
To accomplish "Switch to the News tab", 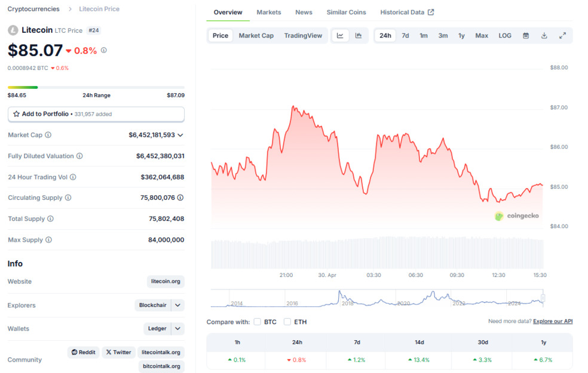I will (304, 13).
